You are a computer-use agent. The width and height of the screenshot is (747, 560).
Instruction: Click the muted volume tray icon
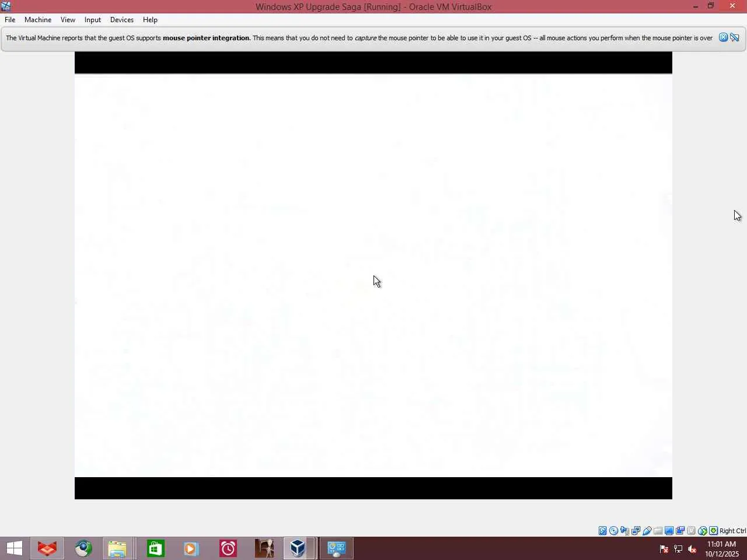[x=692, y=549]
